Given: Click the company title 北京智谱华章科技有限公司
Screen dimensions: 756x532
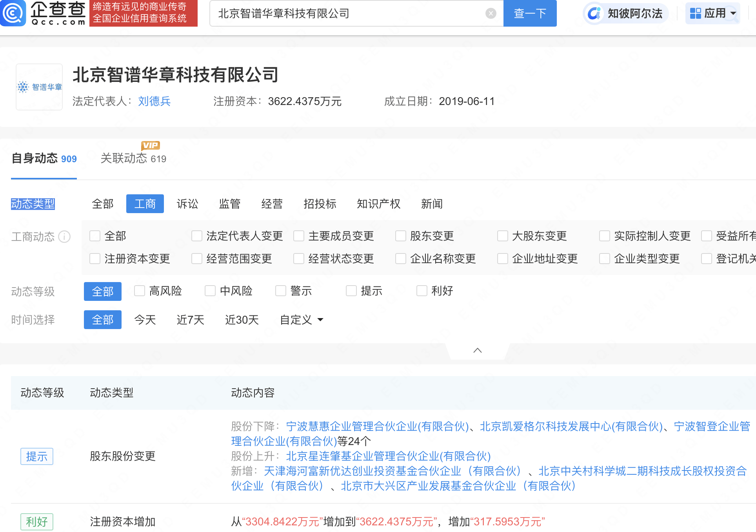Looking at the screenshot, I should (x=176, y=74).
